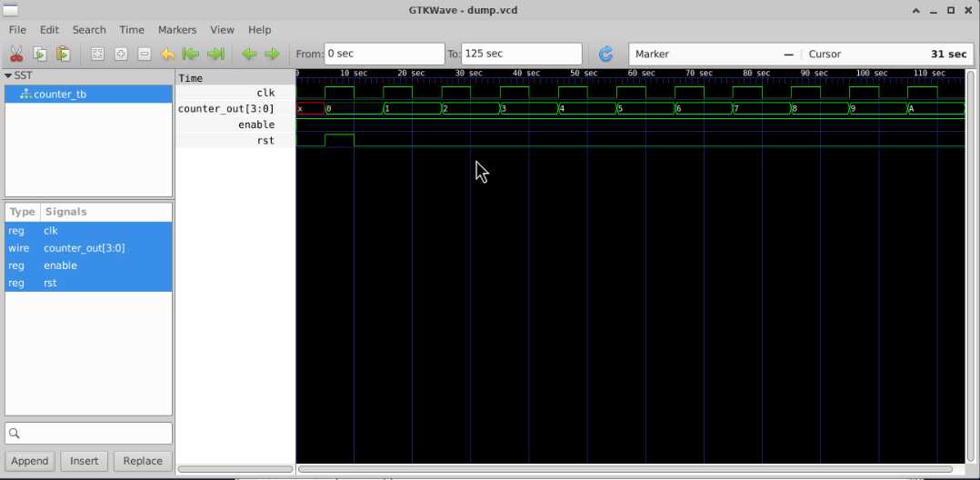This screenshot has height=480, width=980.
Task: Click the Zoom Fit icon
Action: click(x=97, y=55)
